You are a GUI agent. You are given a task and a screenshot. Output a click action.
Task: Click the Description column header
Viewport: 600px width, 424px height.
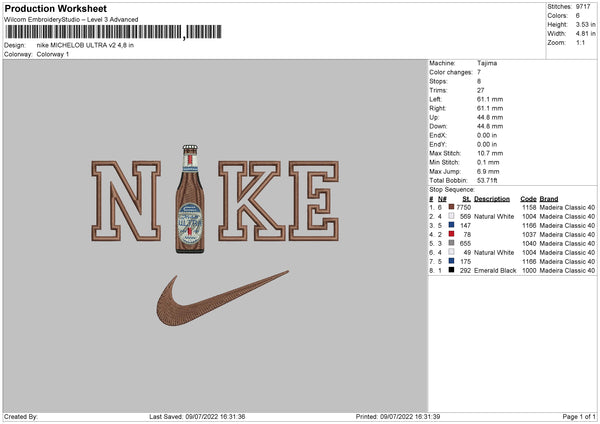pyautogui.click(x=492, y=199)
